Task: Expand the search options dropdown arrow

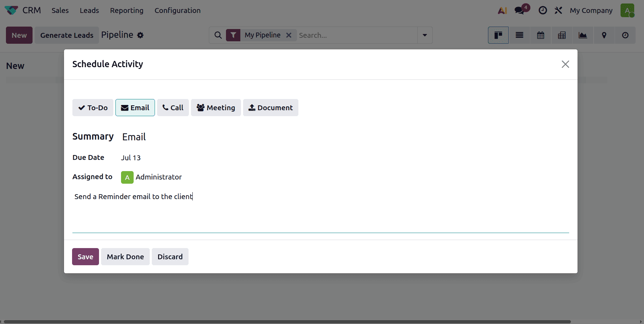Action: 425,35
